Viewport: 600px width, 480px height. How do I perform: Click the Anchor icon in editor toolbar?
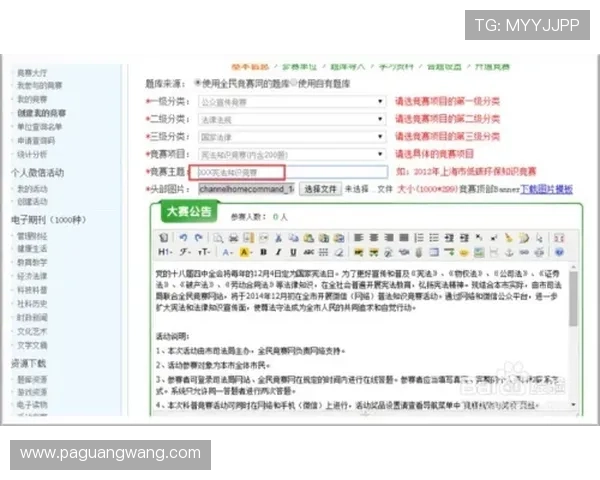coord(509,252)
